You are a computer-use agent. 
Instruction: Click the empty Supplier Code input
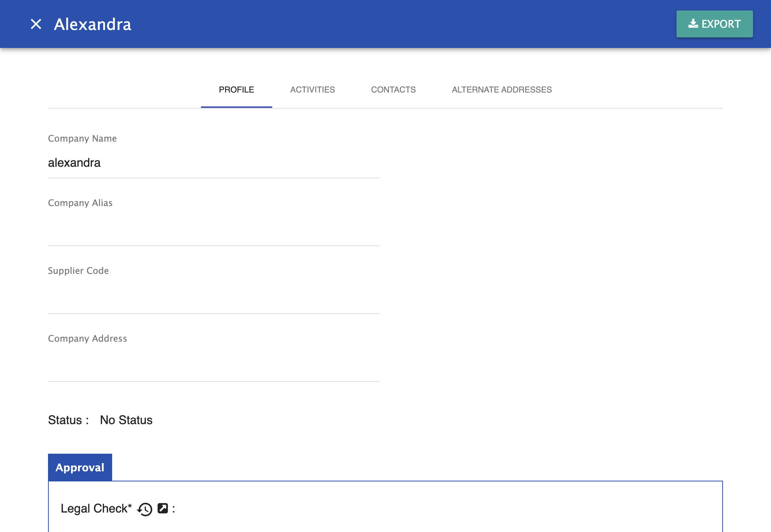tap(214, 297)
